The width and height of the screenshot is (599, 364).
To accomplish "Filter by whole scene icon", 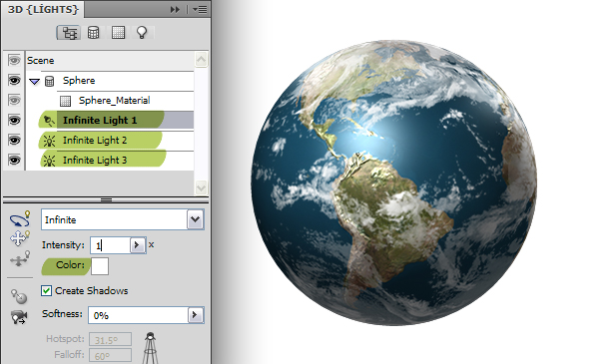I will (x=69, y=33).
